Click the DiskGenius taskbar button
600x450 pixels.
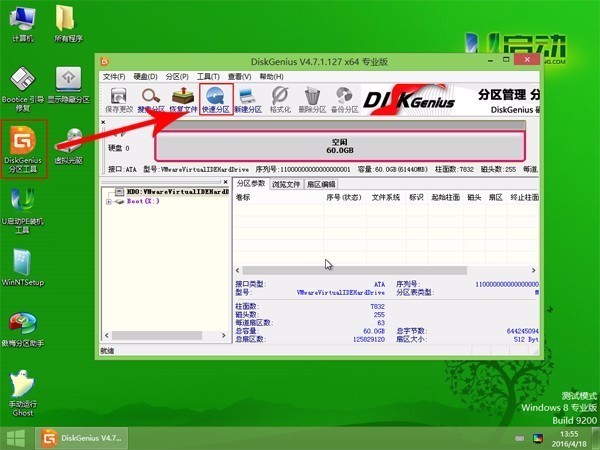click(x=82, y=439)
